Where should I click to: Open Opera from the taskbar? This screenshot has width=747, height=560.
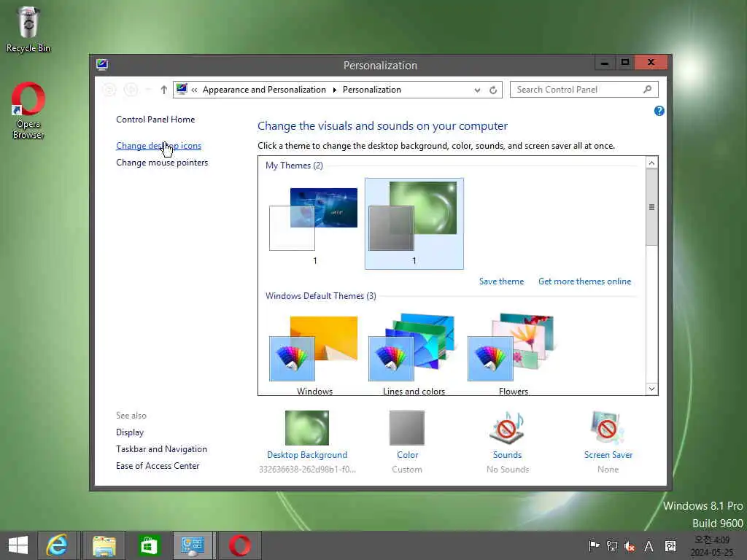239,545
